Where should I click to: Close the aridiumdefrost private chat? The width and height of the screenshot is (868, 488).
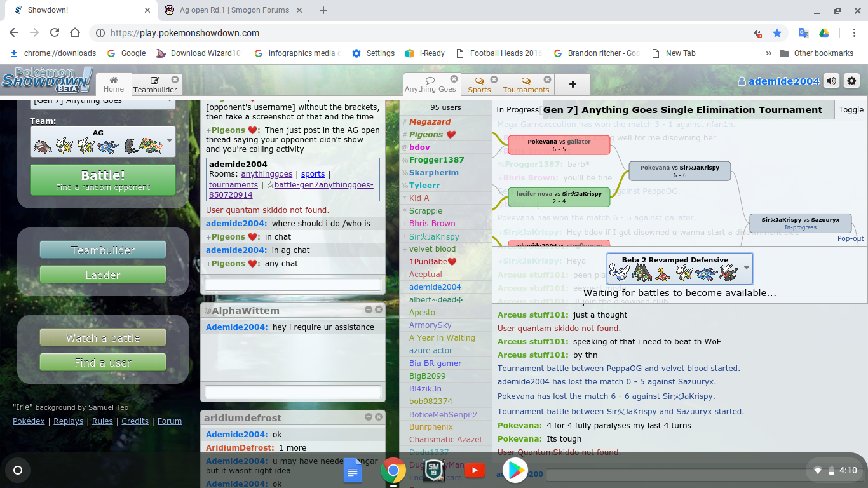tap(379, 417)
